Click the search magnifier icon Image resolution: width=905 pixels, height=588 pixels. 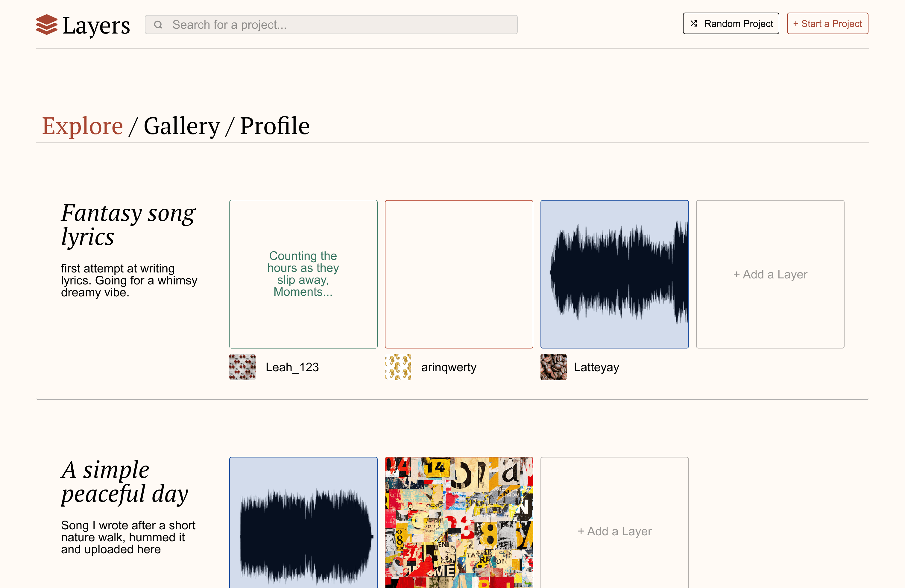tap(158, 25)
